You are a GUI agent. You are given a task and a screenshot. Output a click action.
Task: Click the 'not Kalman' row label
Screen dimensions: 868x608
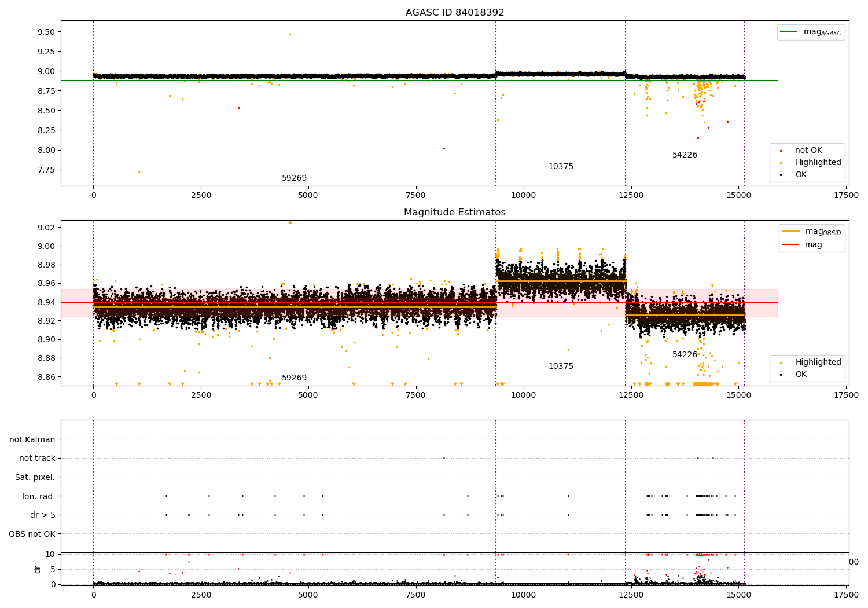(x=32, y=440)
